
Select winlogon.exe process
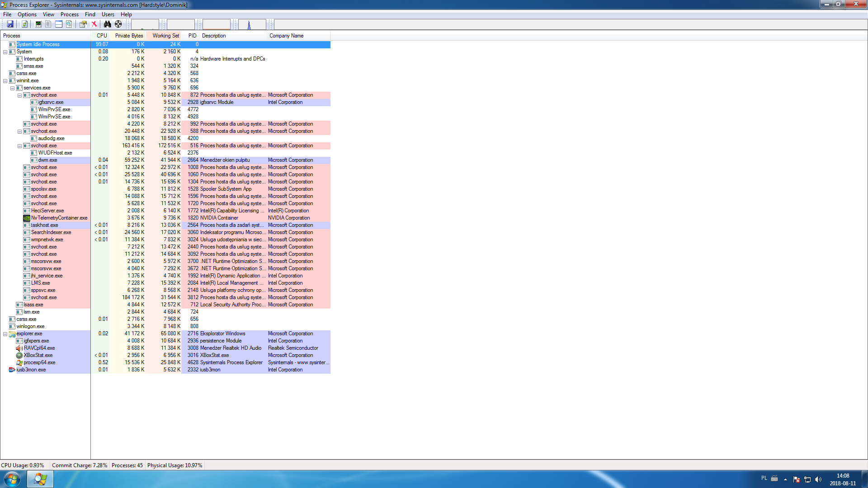pyautogui.click(x=165, y=326)
